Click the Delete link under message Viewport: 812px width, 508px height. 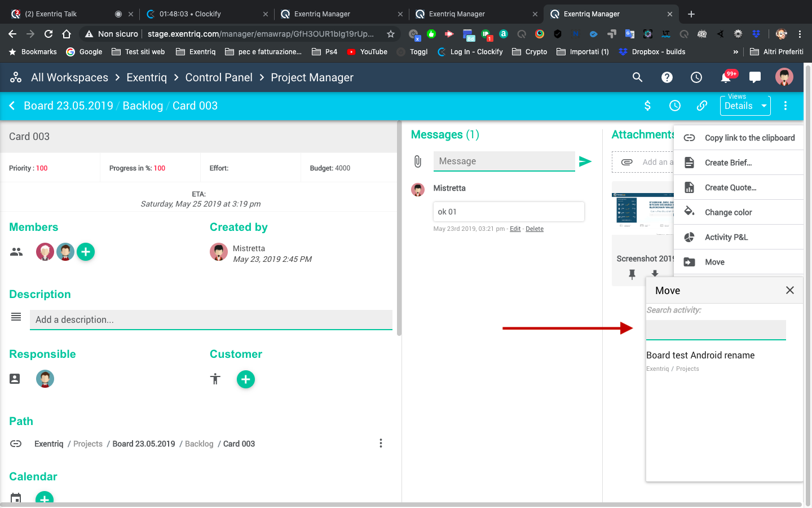click(534, 229)
